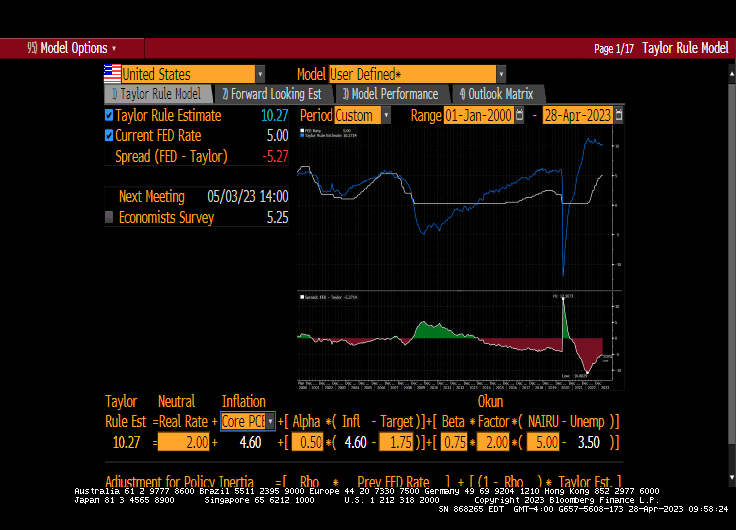Open the range start date calendar picker

(x=519, y=116)
